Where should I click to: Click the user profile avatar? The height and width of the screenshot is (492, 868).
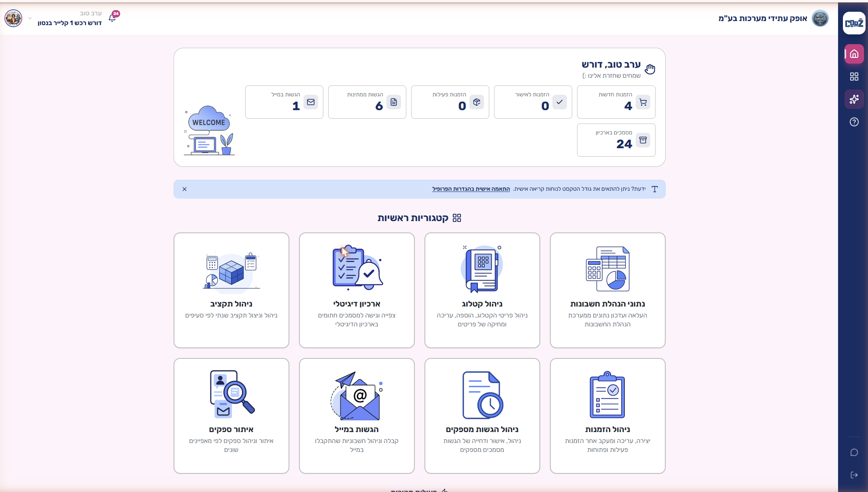13,18
